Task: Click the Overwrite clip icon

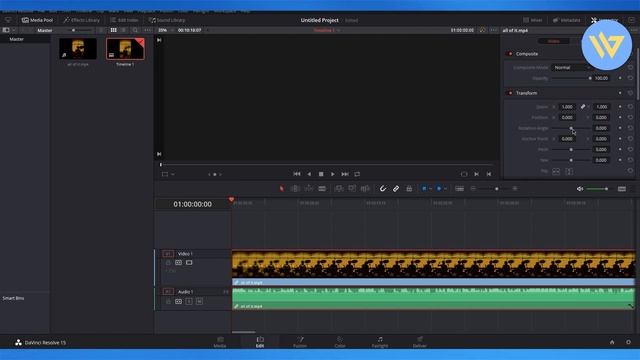Action: point(352,189)
